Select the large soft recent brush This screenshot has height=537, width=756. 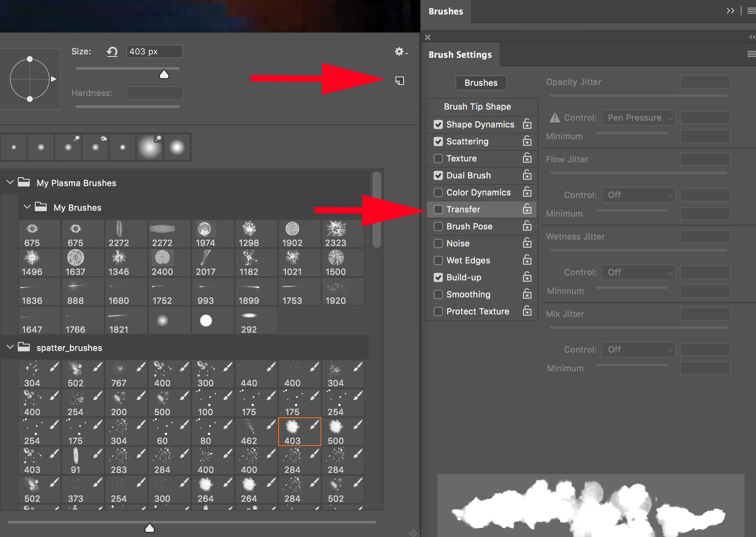point(150,147)
